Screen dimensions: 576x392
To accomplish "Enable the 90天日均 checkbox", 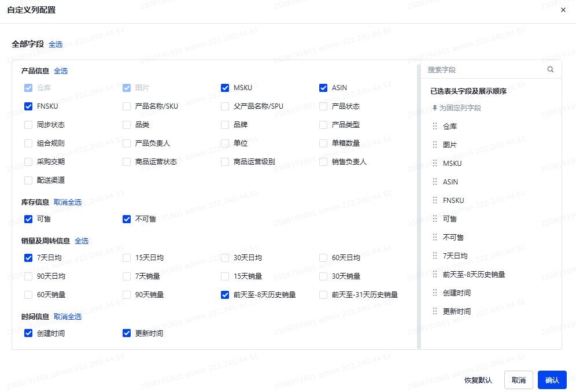I will click(x=28, y=276).
